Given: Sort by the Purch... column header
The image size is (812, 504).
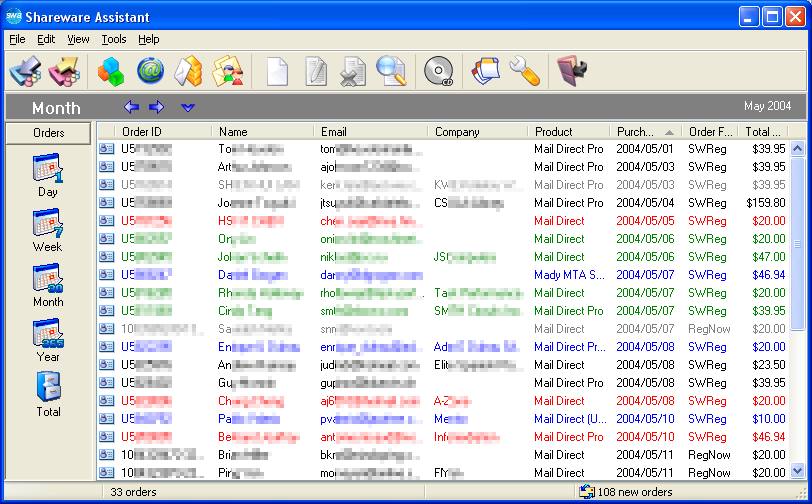Looking at the screenshot, I should tap(646, 132).
